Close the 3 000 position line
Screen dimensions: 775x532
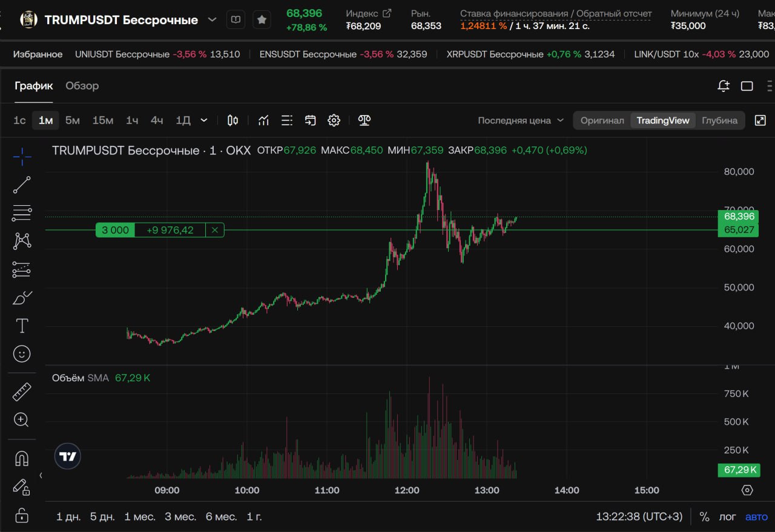click(215, 230)
